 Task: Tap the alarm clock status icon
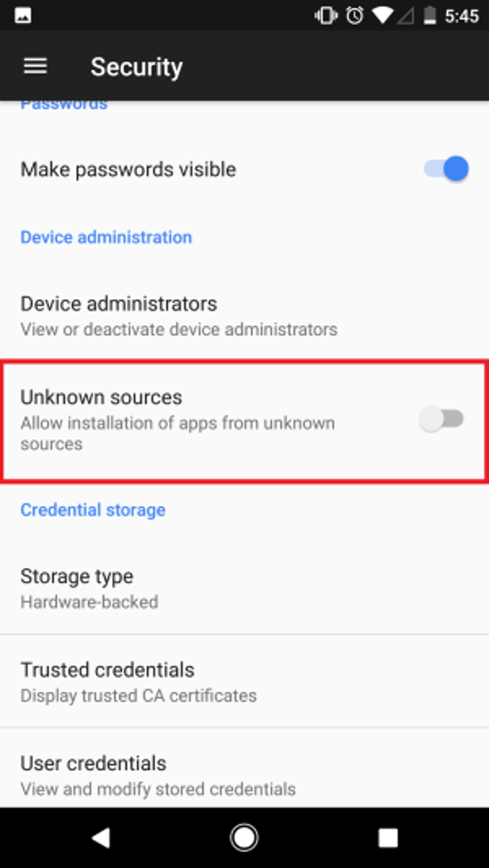355,16
